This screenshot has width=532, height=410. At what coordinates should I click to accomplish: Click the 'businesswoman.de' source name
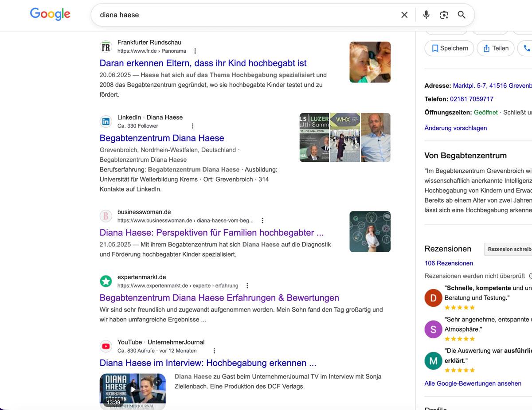click(144, 212)
